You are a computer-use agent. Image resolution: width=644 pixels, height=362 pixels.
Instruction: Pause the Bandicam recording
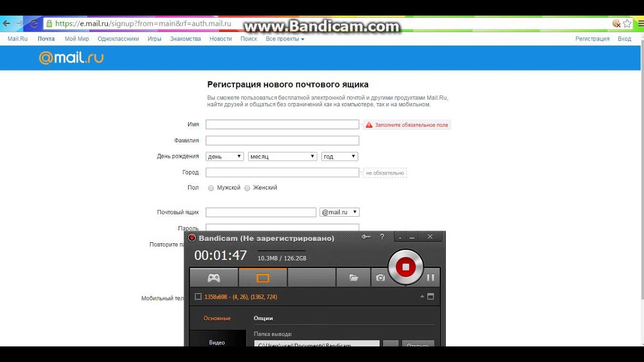pyautogui.click(x=431, y=278)
